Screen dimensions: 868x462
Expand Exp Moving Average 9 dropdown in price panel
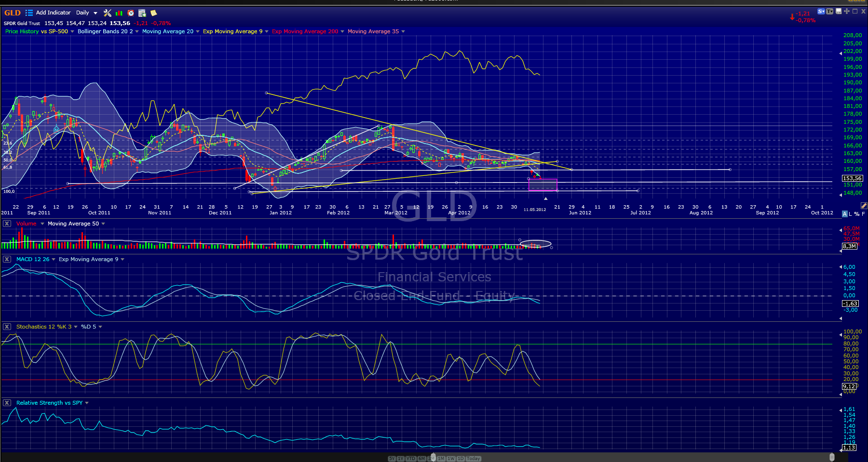point(267,32)
